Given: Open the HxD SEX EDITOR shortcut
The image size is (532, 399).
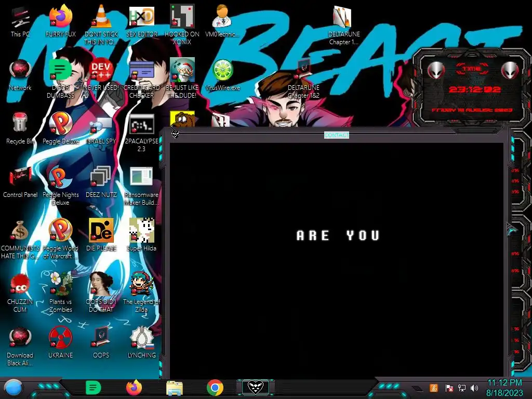Looking at the screenshot, I should point(141,22).
